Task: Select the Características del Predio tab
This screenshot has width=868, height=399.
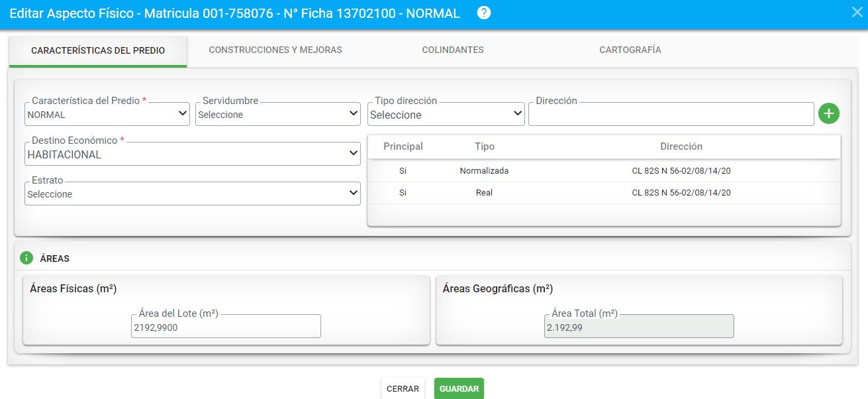Action: [x=98, y=50]
